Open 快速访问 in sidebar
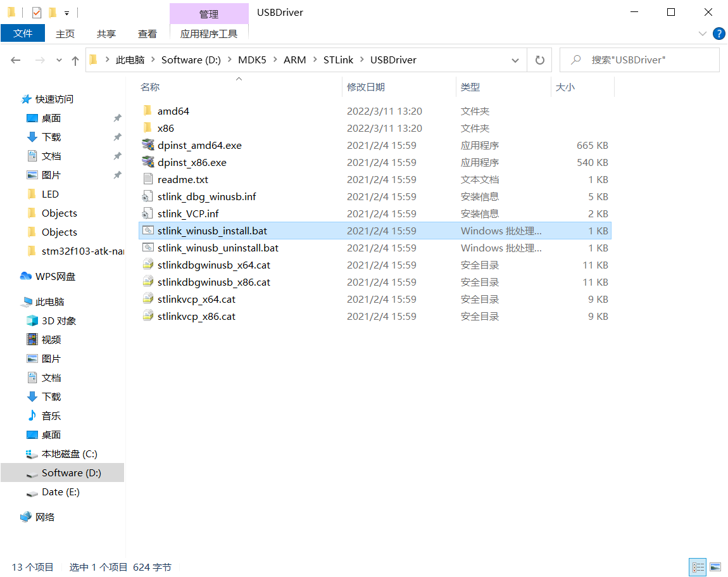728x577 pixels. [47, 99]
